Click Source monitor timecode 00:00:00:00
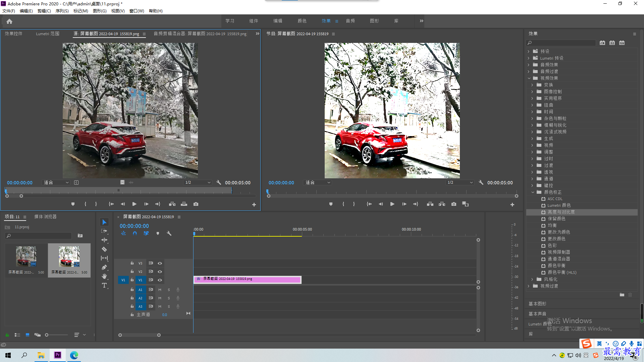Viewport: 644px width, 362px height. point(20,183)
